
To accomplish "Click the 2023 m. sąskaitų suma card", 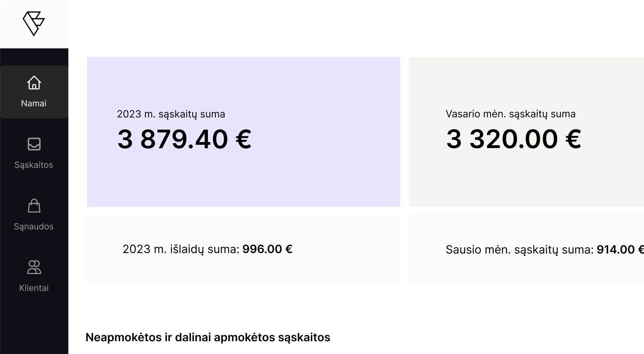I will click(243, 131).
